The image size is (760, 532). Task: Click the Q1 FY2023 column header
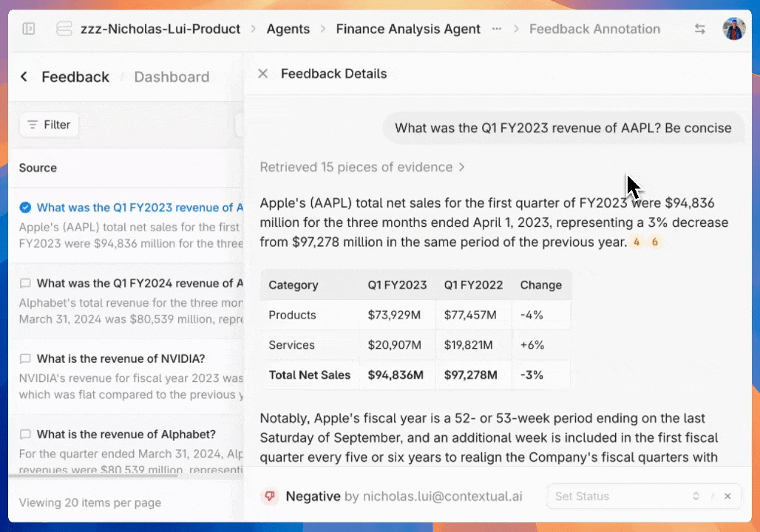coord(397,285)
